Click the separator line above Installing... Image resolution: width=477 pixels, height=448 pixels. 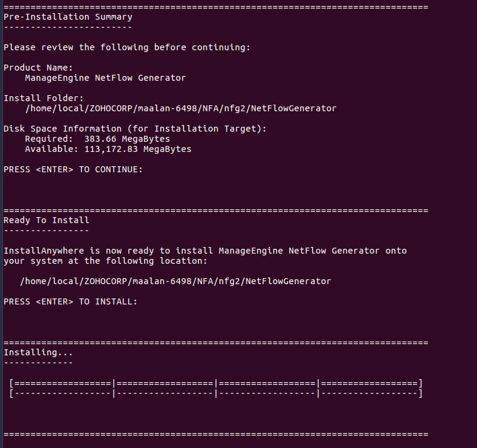click(216, 342)
